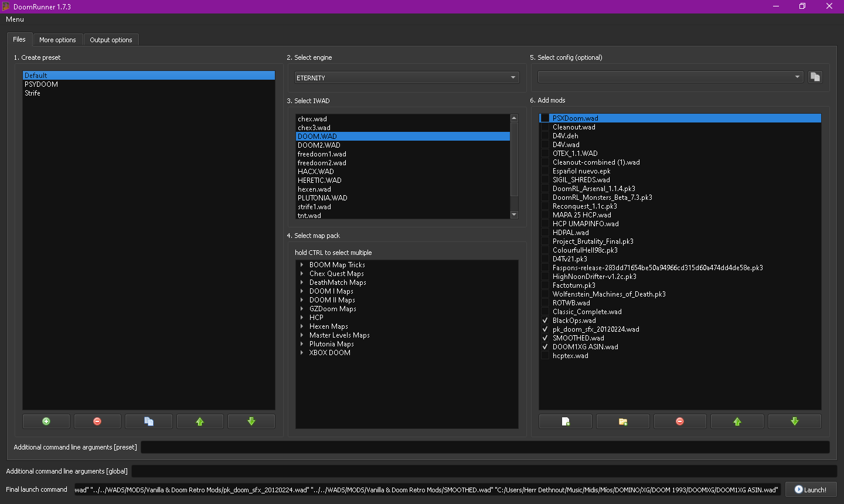Screen dimensions: 844x504
Task: Expand the Chex Quest Maps folder
Action: pyautogui.click(x=302, y=274)
